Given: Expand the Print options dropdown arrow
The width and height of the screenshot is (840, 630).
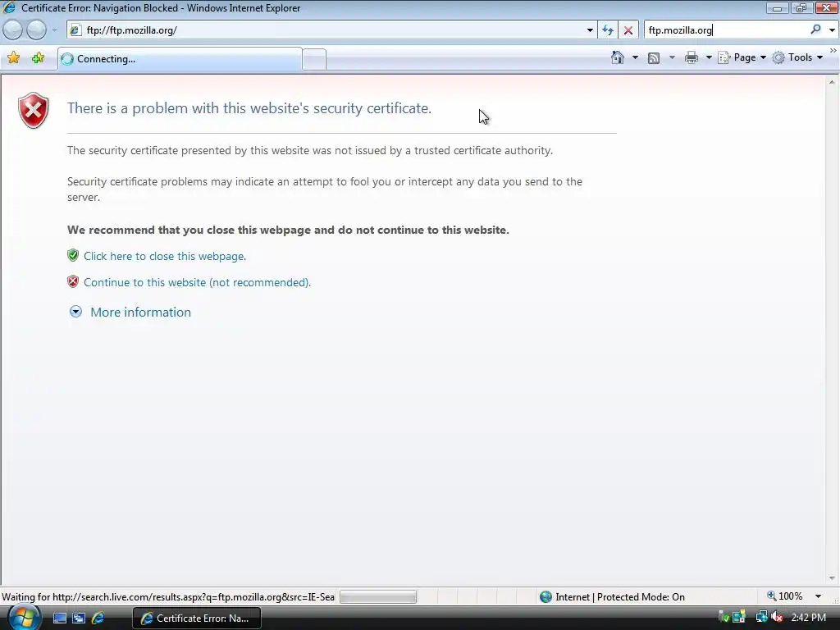Looking at the screenshot, I should pyautogui.click(x=709, y=57).
